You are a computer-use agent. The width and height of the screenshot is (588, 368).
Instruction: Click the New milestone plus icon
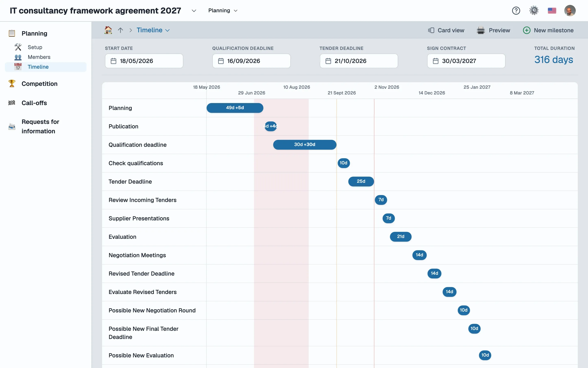[526, 30]
